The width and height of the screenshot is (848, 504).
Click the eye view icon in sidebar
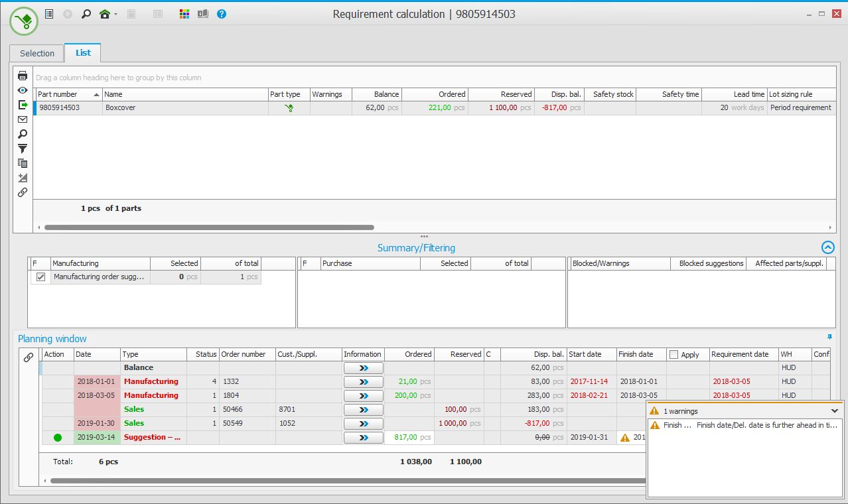23,90
